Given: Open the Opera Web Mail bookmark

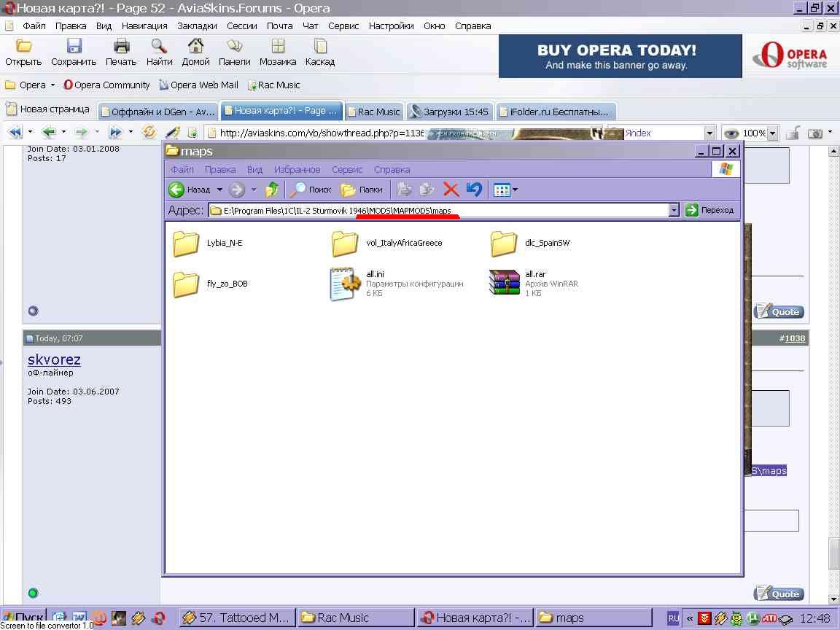Looking at the screenshot, I should [x=199, y=85].
